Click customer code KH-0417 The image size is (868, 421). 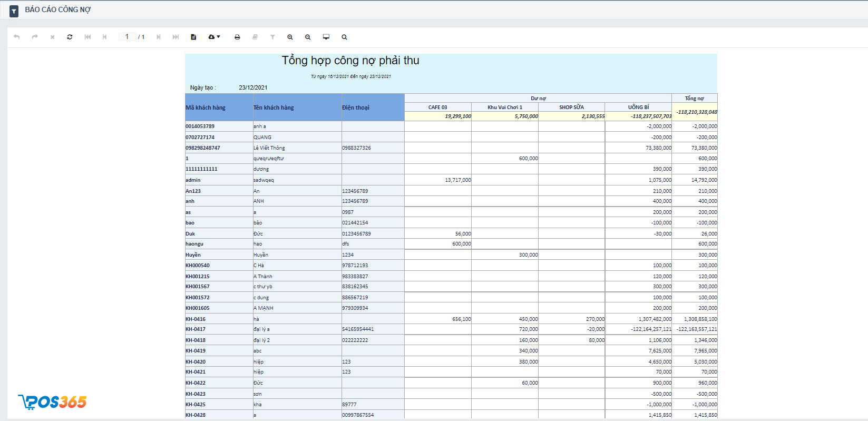(x=196, y=329)
